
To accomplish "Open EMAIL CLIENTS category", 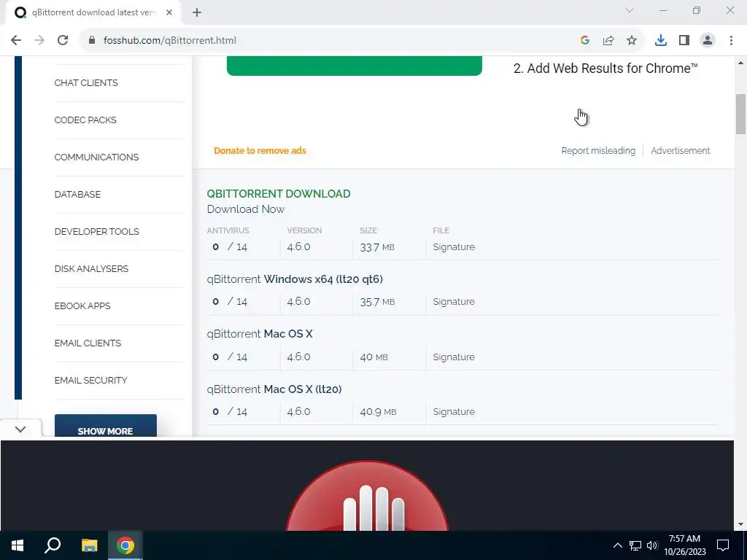I will [88, 343].
